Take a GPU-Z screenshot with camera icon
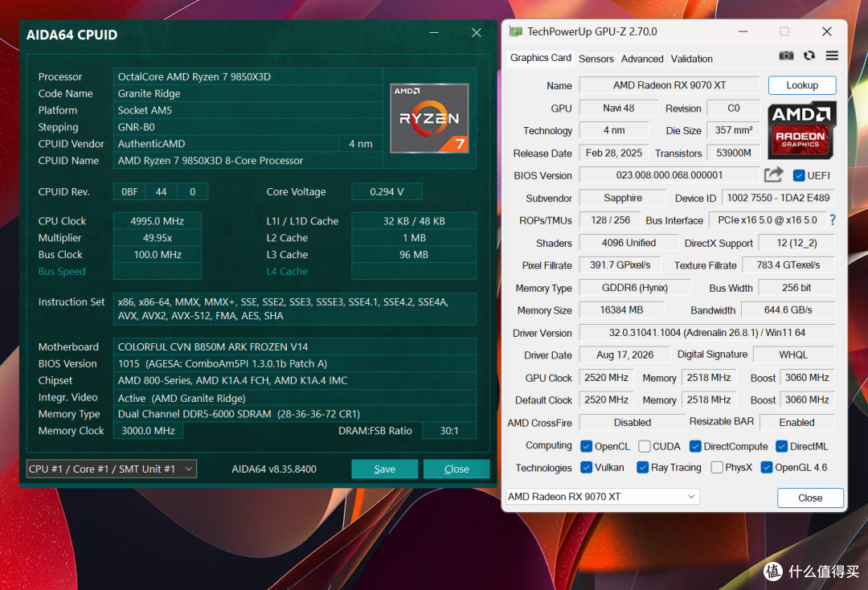The image size is (868, 590). [786, 56]
